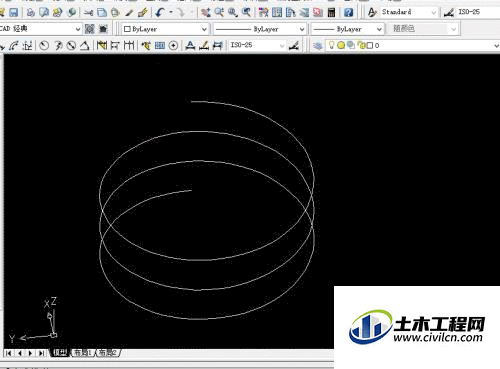Screen dimensions: 500x369
Task: Select the Dimension Text Edit tool
Action: click(204, 45)
